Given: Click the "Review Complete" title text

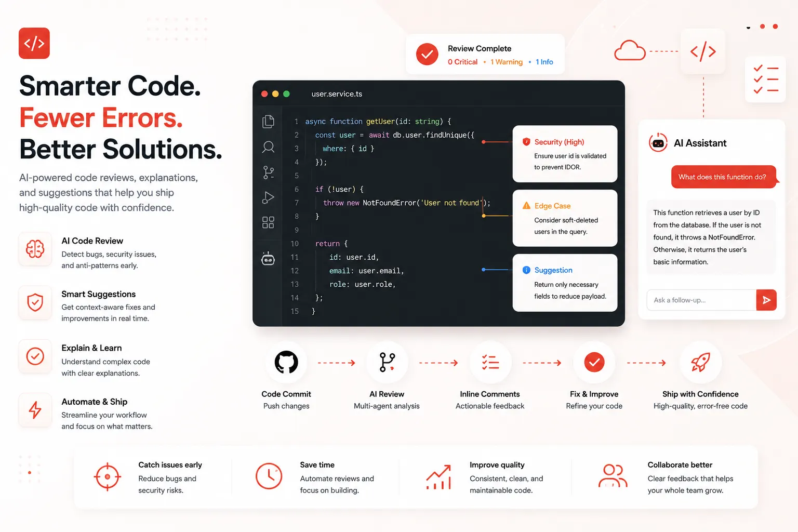Looking at the screenshot, I should [x=480, y=48].
